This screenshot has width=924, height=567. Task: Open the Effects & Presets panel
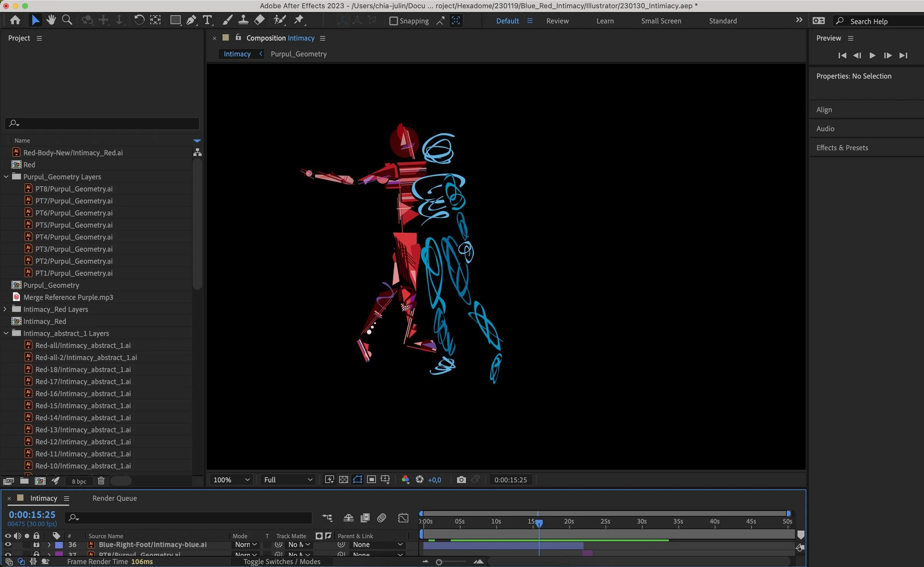pyautogui.click(x=842, y=148)
